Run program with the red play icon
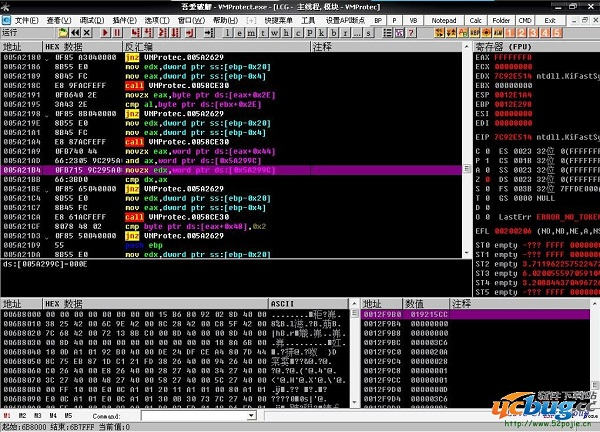600x432 pixels. coord(105,33)
